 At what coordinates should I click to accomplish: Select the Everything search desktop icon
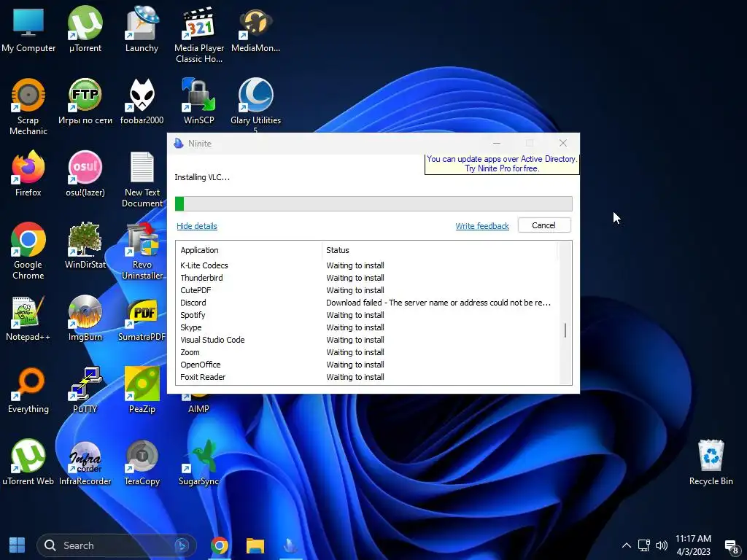click(28, 391)
